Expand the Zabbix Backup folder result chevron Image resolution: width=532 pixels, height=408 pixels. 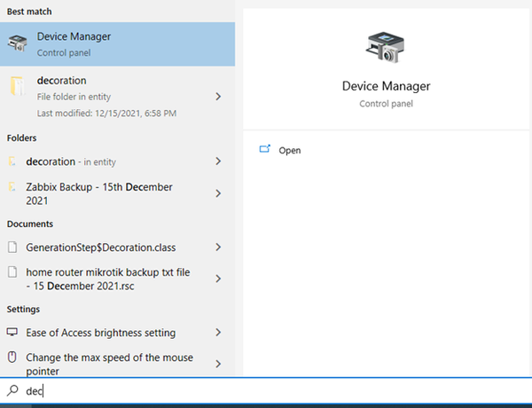(218, 193)
